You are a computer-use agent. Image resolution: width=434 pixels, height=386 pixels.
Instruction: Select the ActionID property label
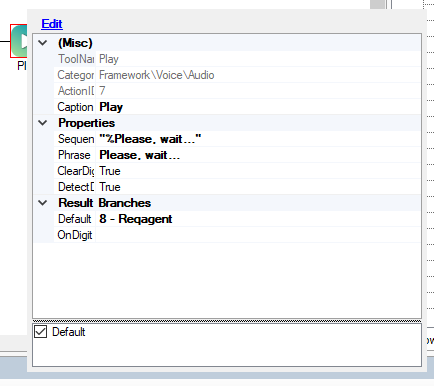(x=75, y=91)
